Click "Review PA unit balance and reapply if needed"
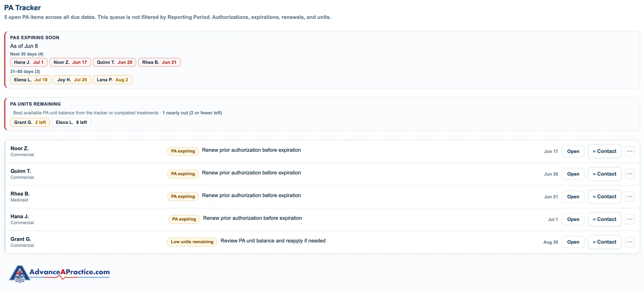Screen dimensions: 644x292 pyautogui.click(x=273, y=241)
